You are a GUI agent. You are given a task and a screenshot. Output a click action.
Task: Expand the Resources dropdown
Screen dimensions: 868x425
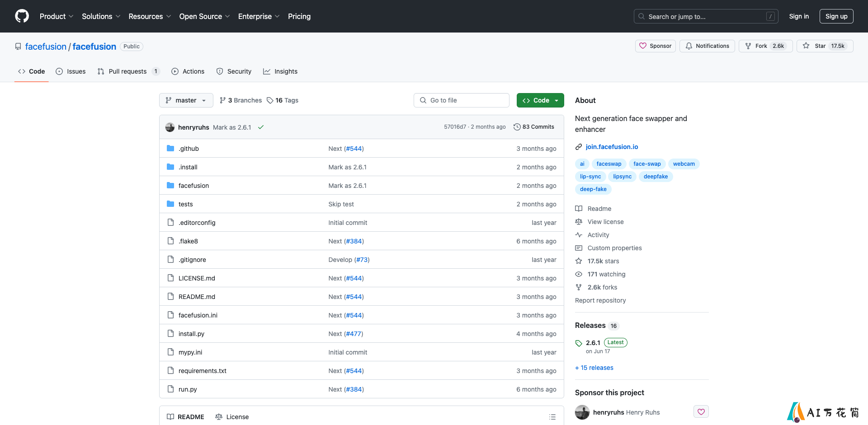click(150, 16)
